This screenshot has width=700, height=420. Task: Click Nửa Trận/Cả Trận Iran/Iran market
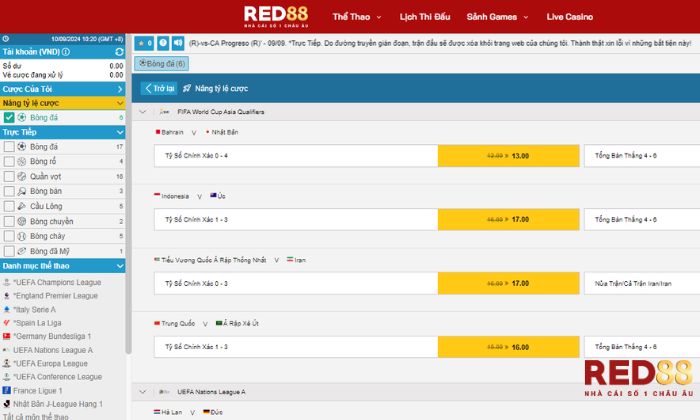pyautogui.click(x=633, y=283)
